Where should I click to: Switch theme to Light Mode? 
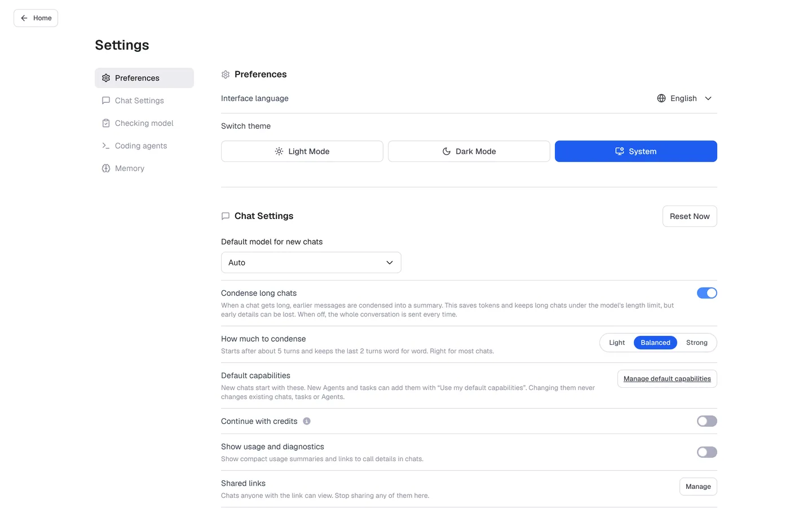[302, 151]
